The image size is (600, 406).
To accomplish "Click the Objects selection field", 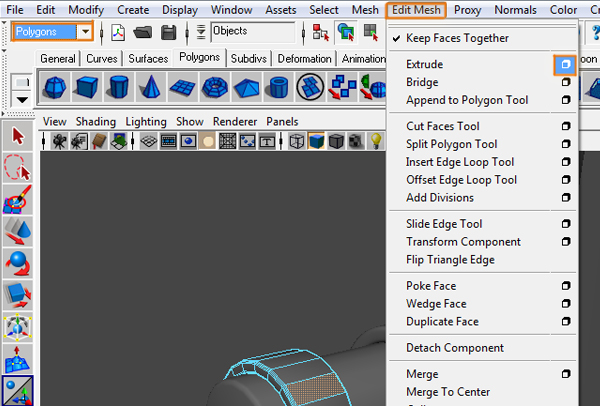I will (x=253, y=32).
